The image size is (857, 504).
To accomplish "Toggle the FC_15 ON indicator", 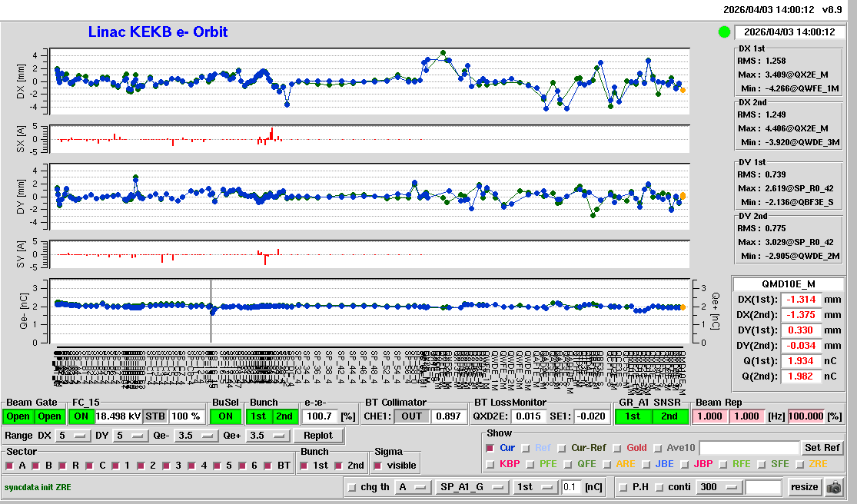I will [81, 416].
